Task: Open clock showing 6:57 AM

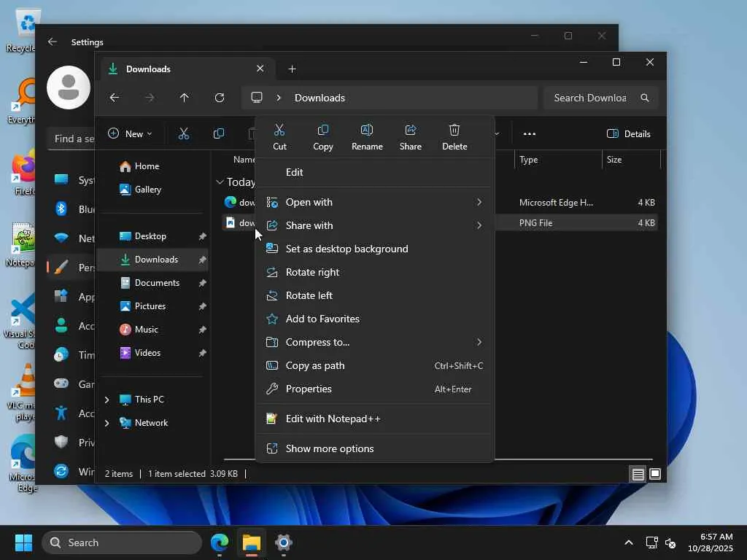Action: coord(711,542)
